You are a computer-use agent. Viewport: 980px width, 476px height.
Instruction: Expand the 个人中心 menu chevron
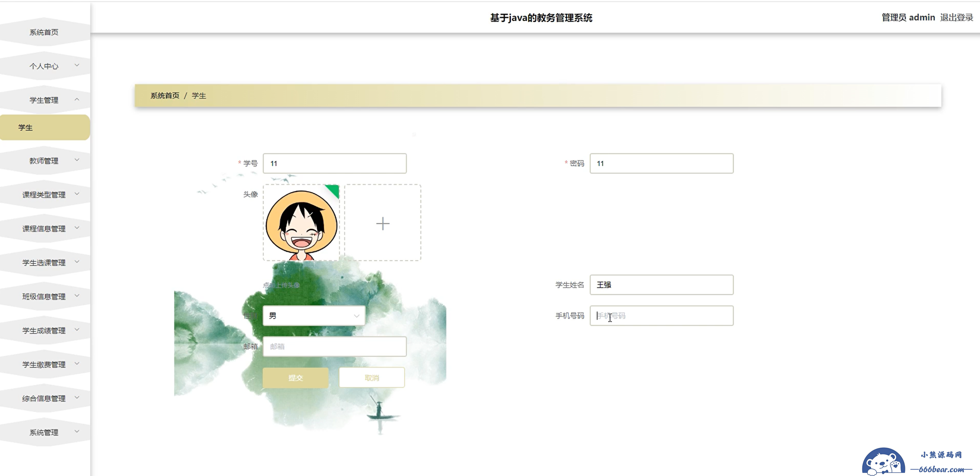coord(77,65)
